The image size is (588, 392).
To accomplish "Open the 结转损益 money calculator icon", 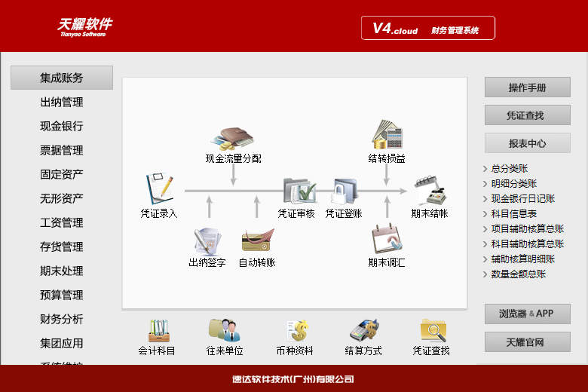I will [387, 135].
